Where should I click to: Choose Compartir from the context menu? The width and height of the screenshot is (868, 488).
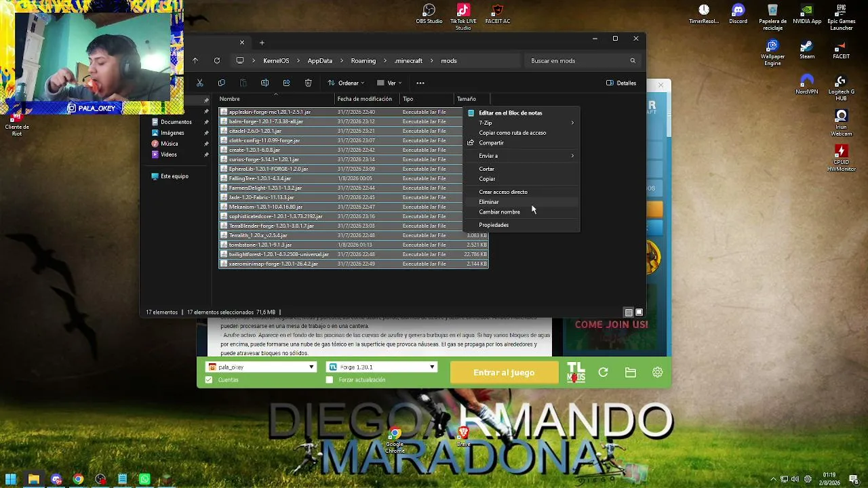[x=521, y=143]
